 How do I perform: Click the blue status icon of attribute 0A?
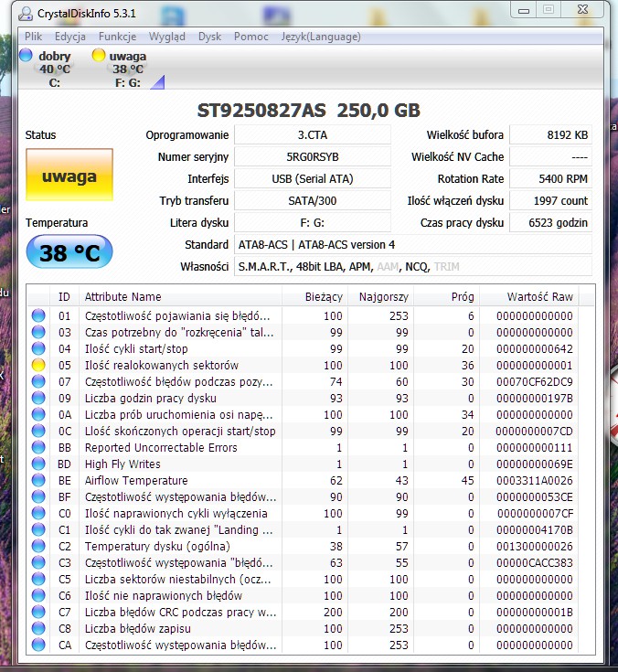38,414
